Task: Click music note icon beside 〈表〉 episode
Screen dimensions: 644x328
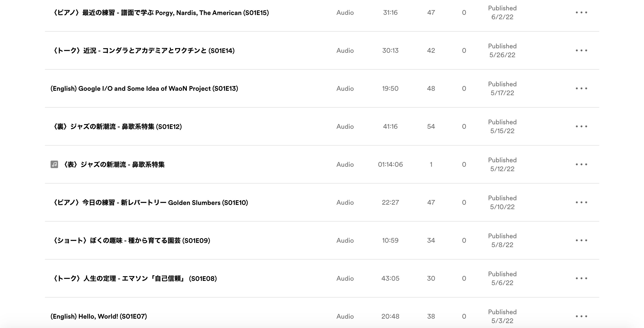Action: pyautogui.click(x=54, y=164)
